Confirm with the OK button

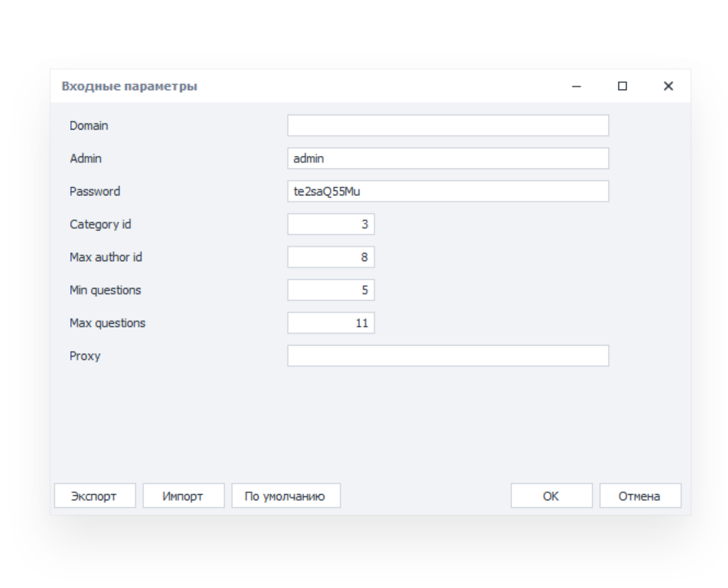tap(551, 495)
